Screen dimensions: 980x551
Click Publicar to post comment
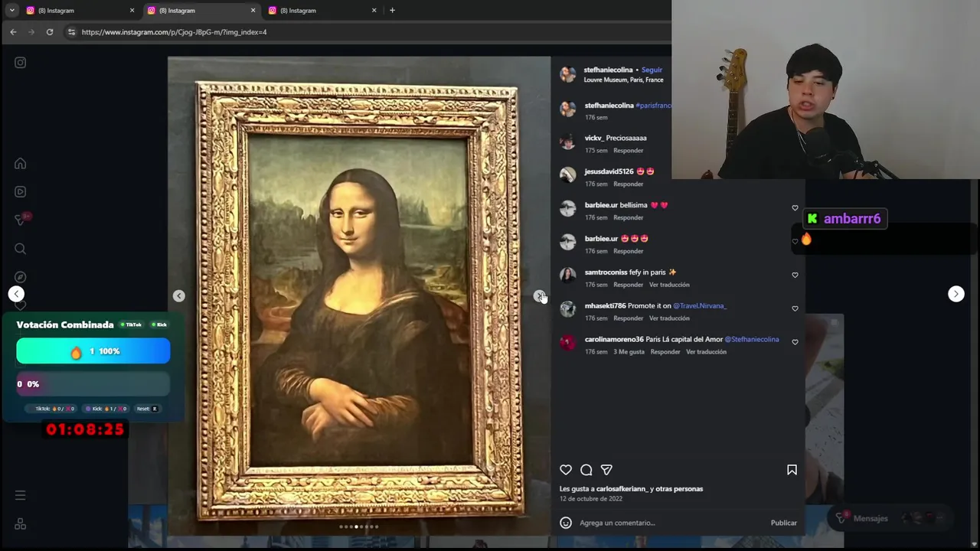point(783,523)
